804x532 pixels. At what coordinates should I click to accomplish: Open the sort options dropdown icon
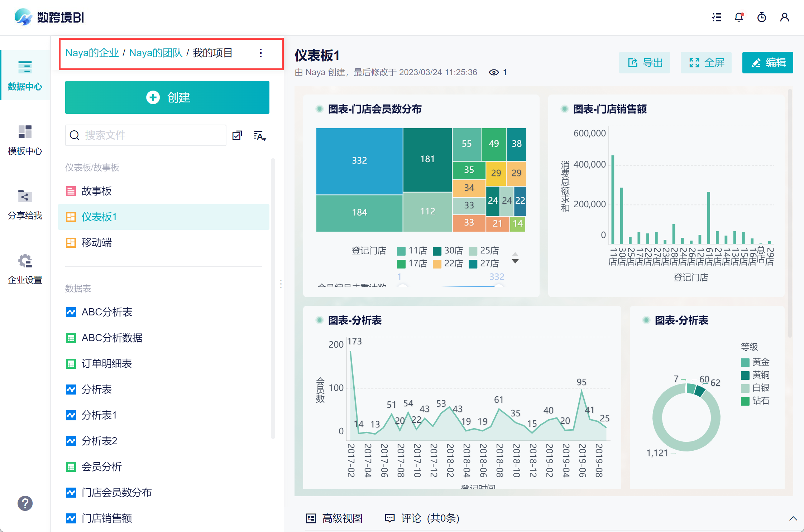coord(260,136)
